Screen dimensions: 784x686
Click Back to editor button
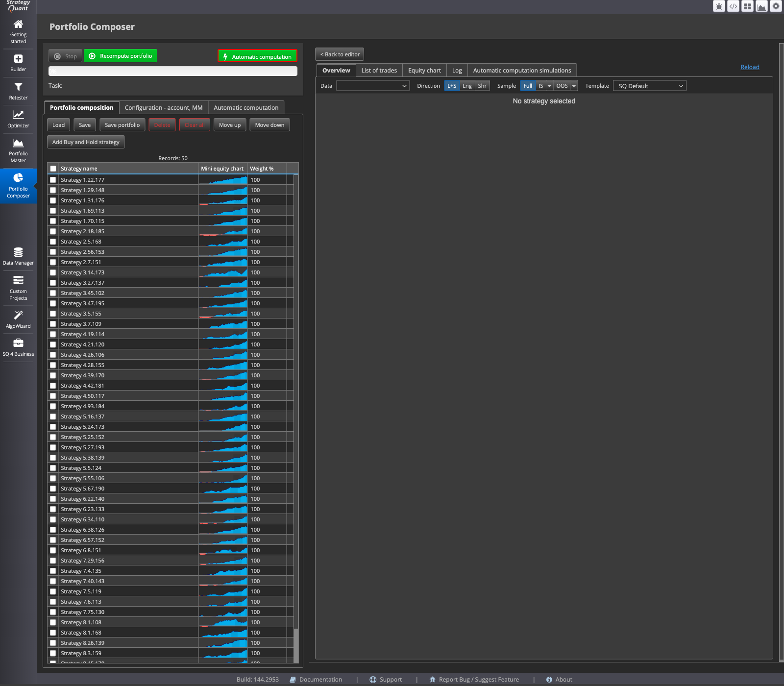click(340, 54)
